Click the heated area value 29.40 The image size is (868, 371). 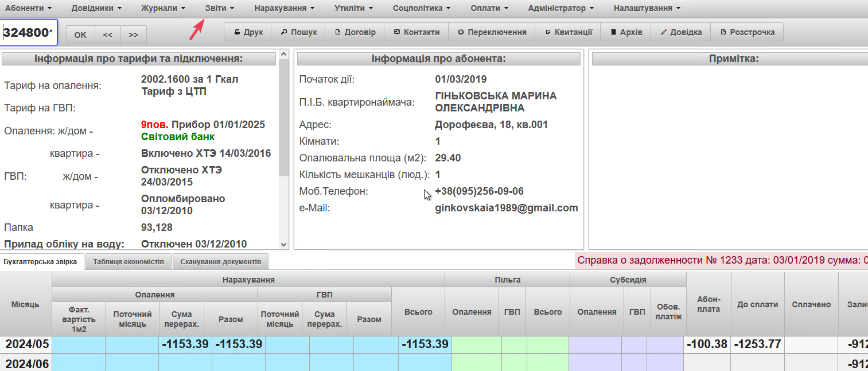(x=448, y=158)
